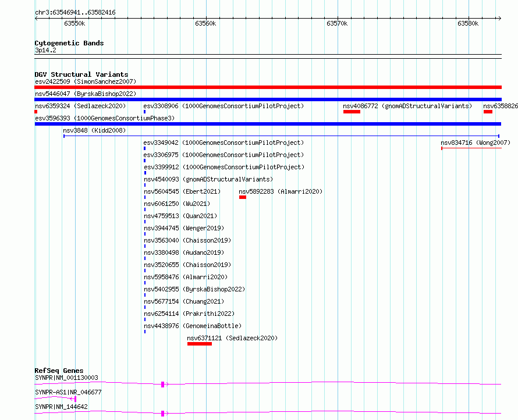
Task: Open the nsv6254114 (Prakrithi2022) label
Action: click(189, 314)
